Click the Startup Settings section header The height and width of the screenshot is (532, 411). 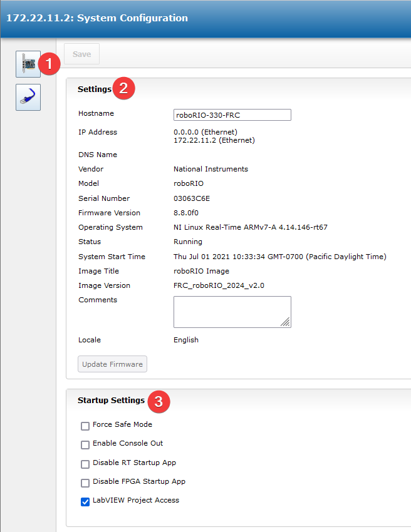pyautogui.click(x=111, y=401)
